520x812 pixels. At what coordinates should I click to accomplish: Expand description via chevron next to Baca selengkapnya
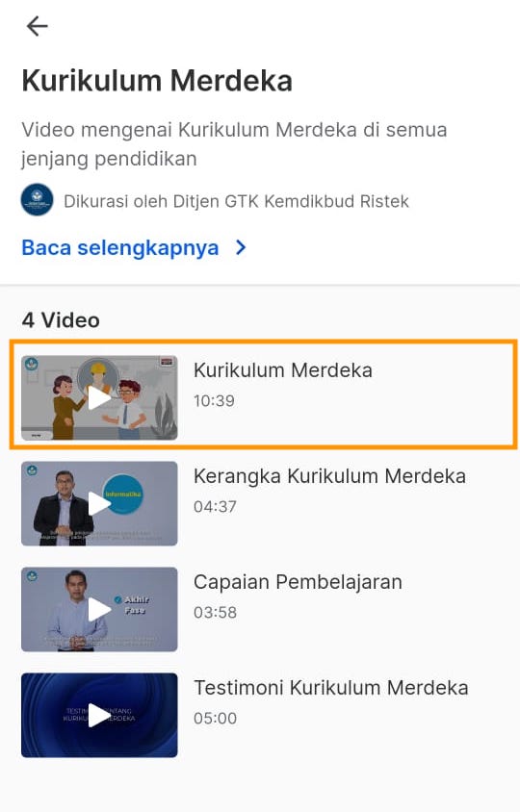click(241, 247)
